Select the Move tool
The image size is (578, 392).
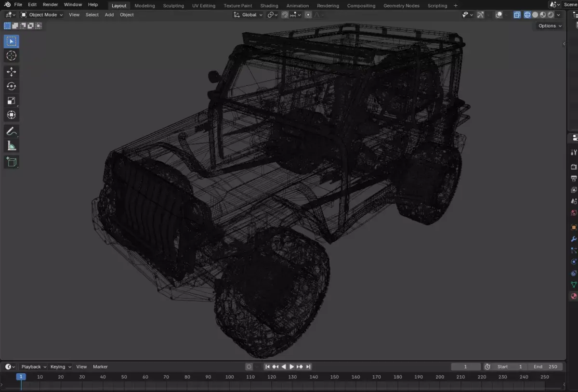point(12,72)
